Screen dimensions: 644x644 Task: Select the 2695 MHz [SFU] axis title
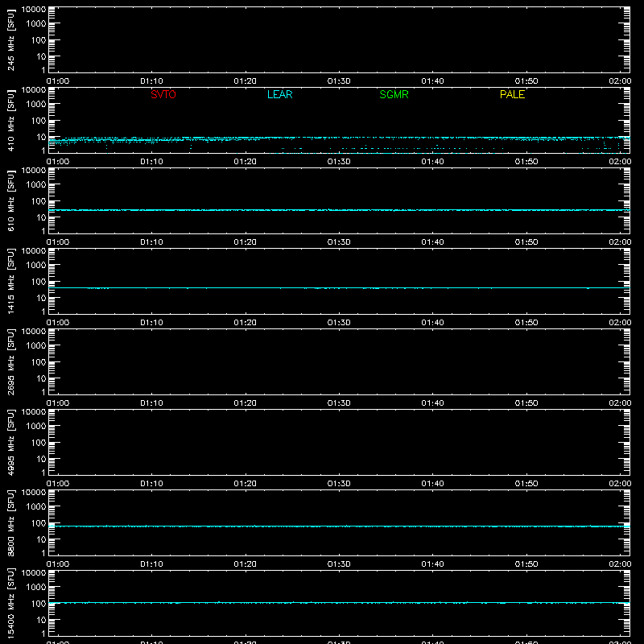pos(10,361)
